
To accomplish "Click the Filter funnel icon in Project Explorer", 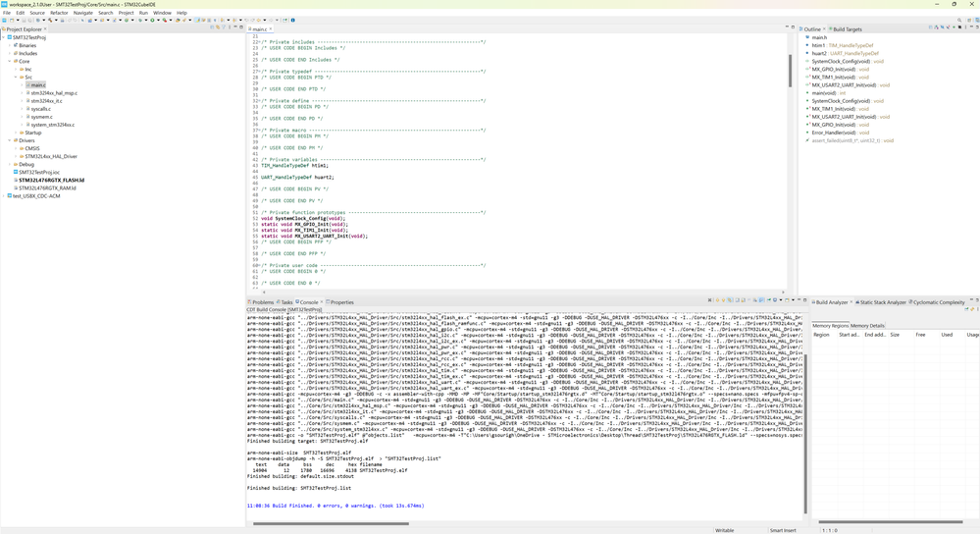I will tap(223, 27).
